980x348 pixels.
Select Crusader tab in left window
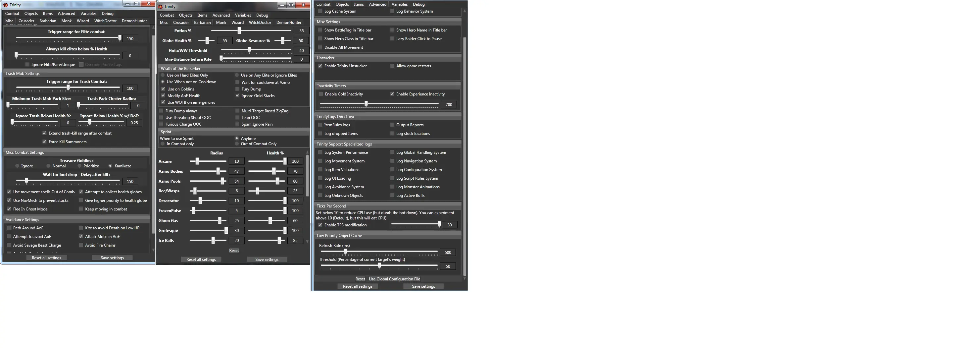tap(26, 21)
